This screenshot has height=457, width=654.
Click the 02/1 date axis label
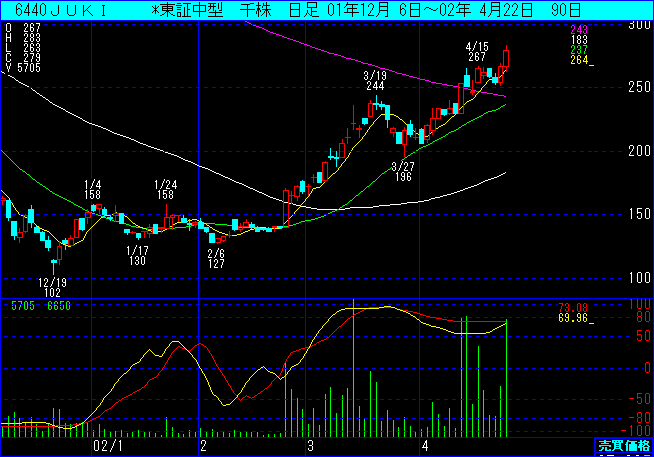point(108,446)
